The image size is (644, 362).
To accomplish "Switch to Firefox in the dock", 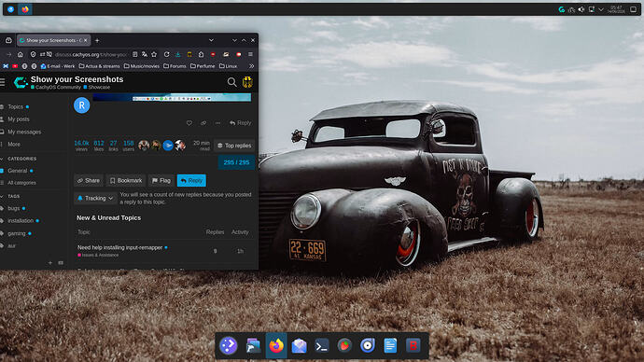I will click(276, 345).
